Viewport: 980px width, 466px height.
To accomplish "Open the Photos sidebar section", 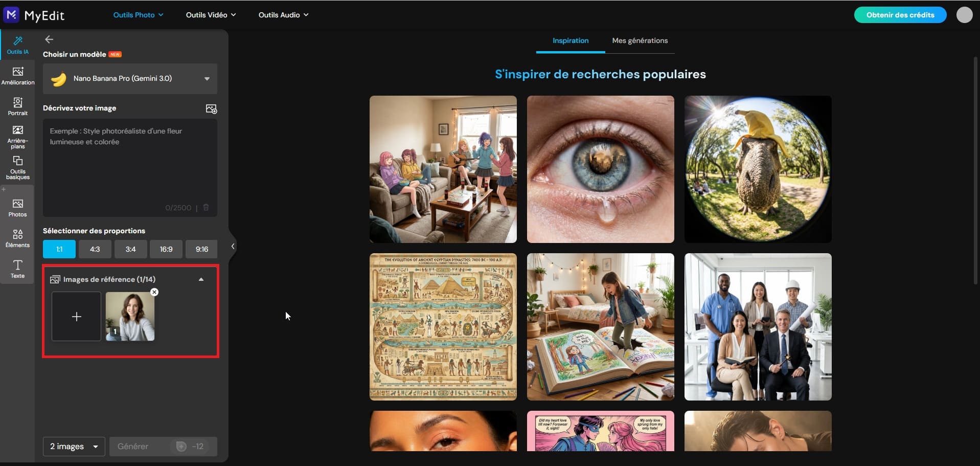I will pyautogui.click(x=17, y=208).
